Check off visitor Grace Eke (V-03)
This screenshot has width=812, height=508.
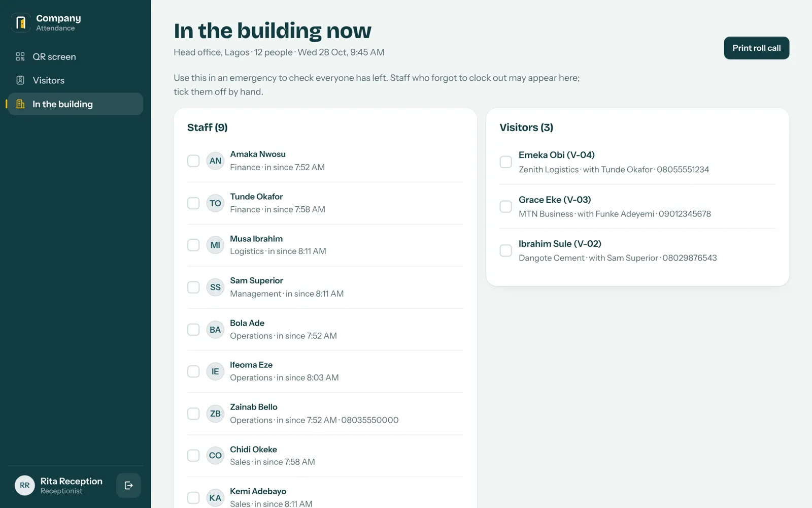tap(505, 207)
